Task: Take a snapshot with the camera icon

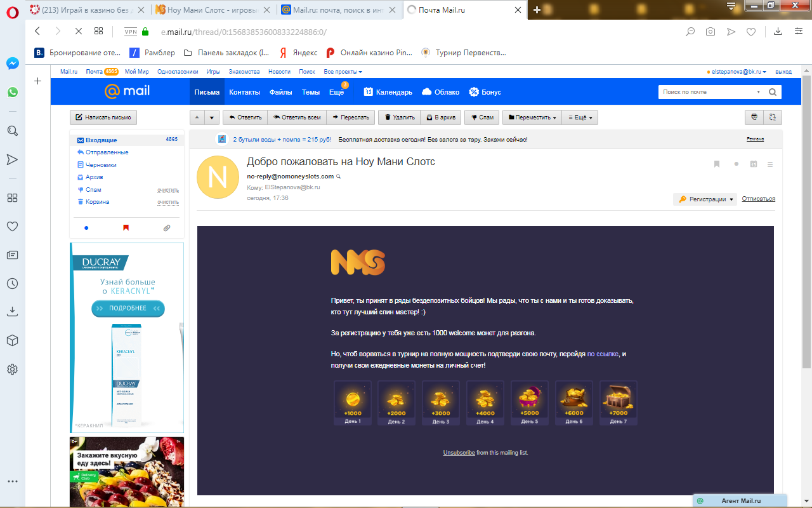Action: point(710,31)
